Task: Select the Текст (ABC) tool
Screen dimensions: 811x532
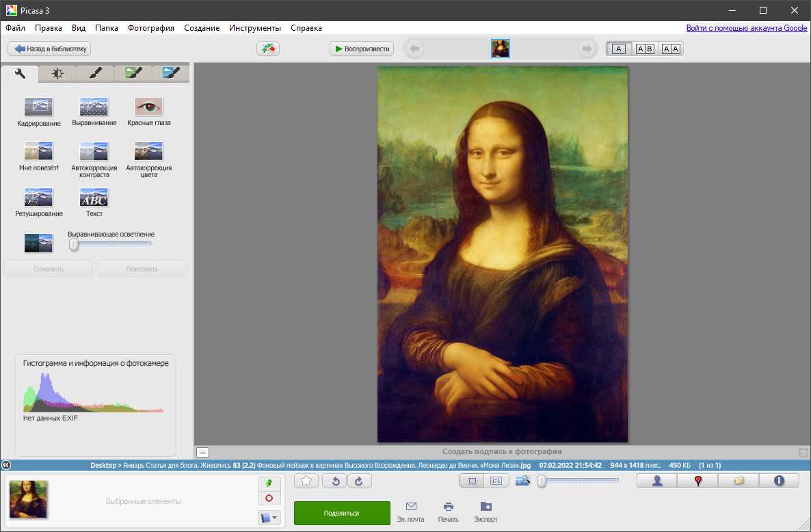Action: click(94, 198)
